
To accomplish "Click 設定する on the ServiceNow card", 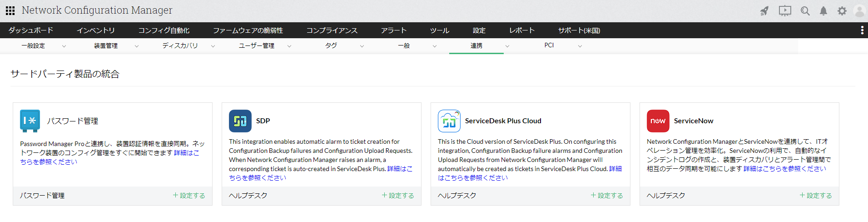I will 816,196.
